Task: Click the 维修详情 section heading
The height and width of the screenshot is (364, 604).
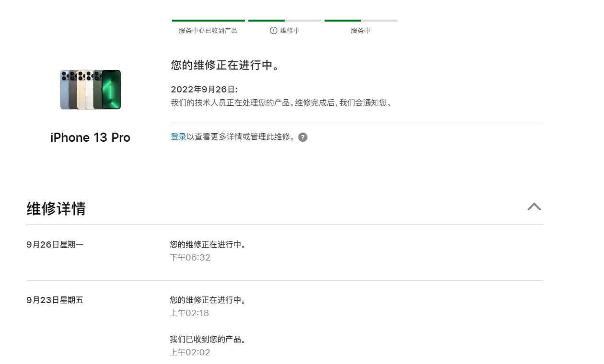Action: pos(56,208)
